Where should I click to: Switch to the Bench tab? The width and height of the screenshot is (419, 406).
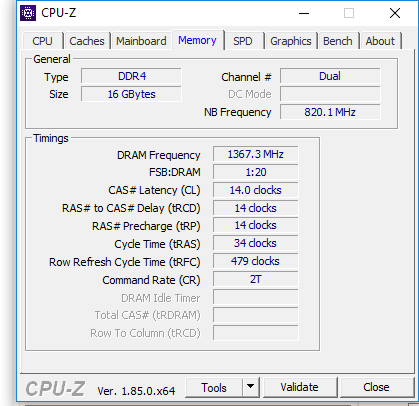[x=338, y=41]
